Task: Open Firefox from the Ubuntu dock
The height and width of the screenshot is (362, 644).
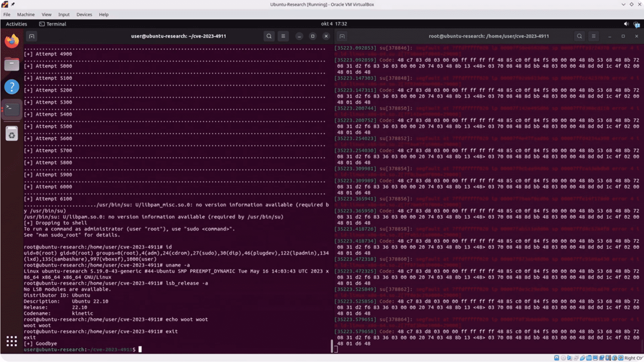Action: [12, 41]
